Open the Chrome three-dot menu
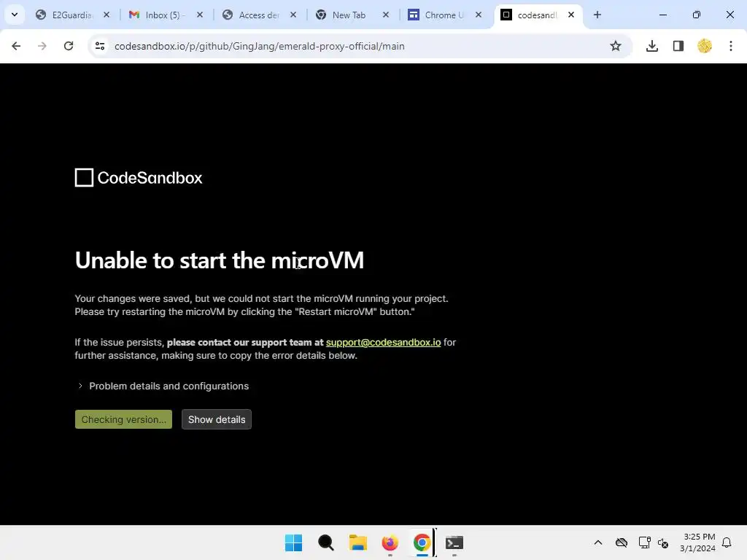747x560 pixels. pyautogui.click(x=731, y=46)
